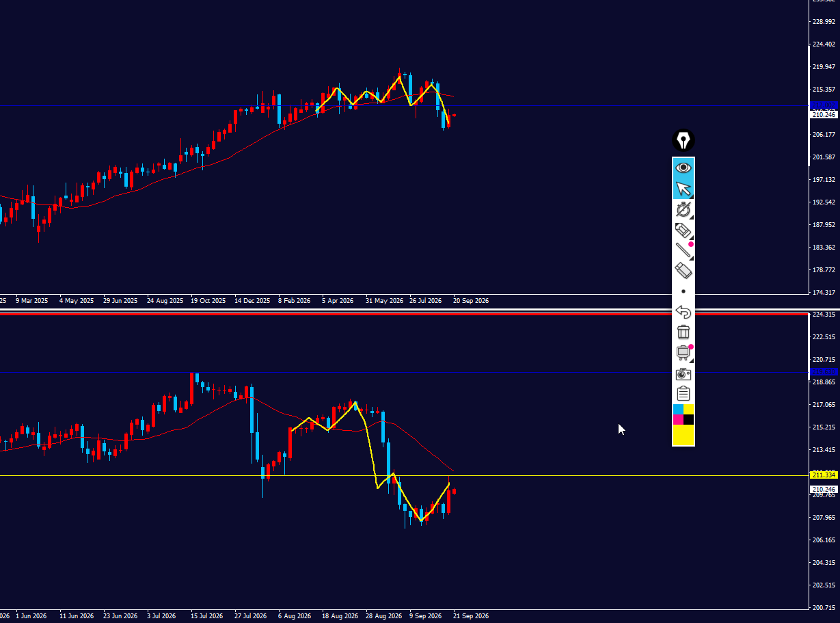
Task: Take screenshot with camera icon
Action: [x=683, y=373]
